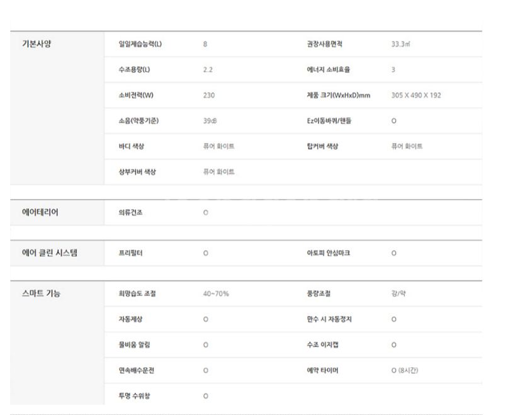Click the O (8시간) timer value
Screen dimensions: 532x415
coord(404,370)
